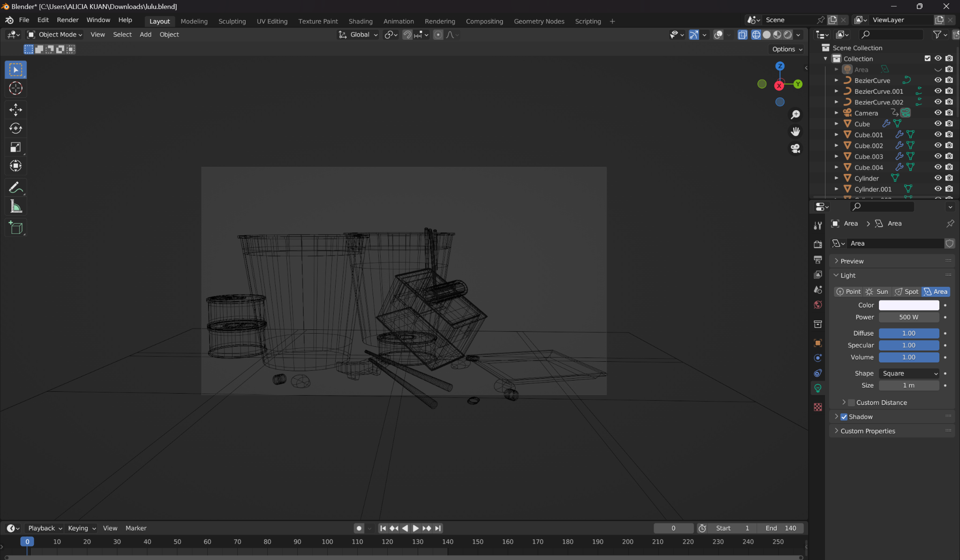Choose the Annotate tool
This screenshot has height=560, width=960.
[15, 187]
